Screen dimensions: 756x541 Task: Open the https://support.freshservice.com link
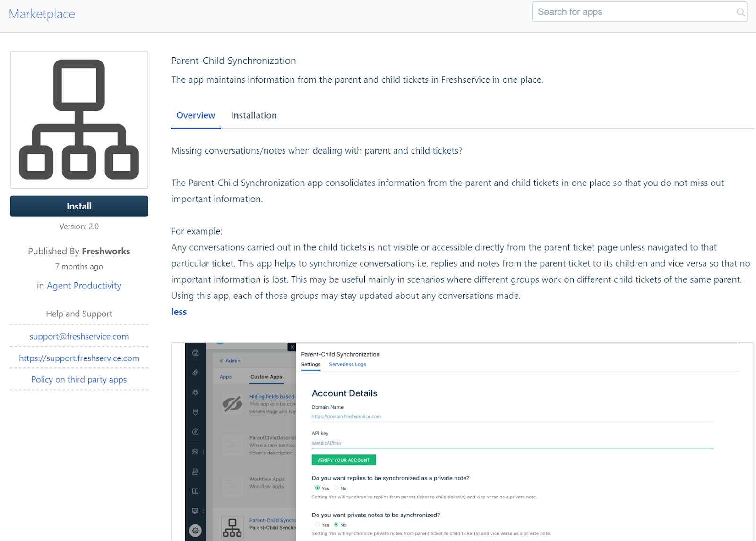coord(79,358)
